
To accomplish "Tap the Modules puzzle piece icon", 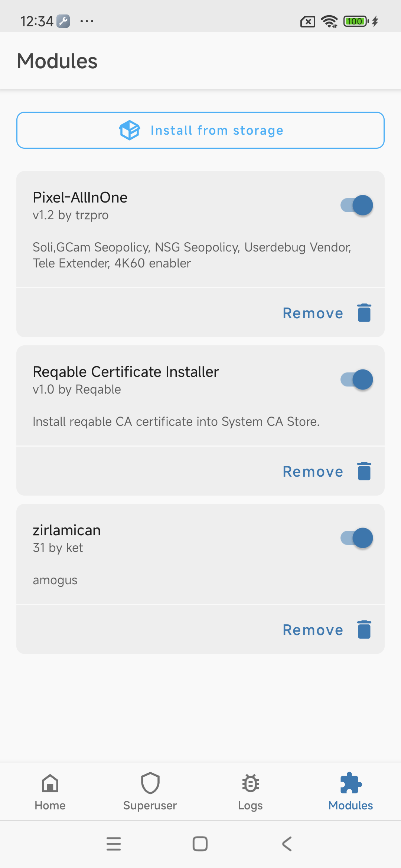I will tap(351, 783).
